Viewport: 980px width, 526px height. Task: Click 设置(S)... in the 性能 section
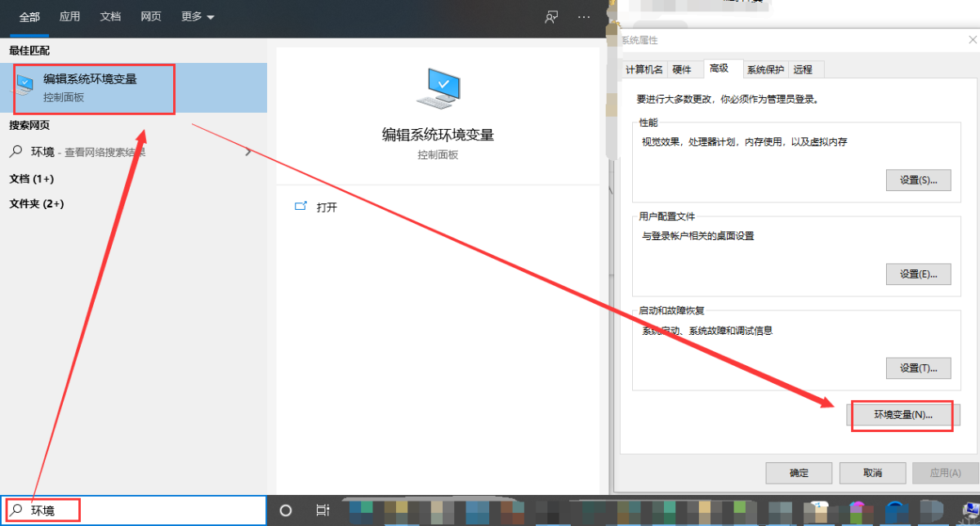click(x=918, y=180)
